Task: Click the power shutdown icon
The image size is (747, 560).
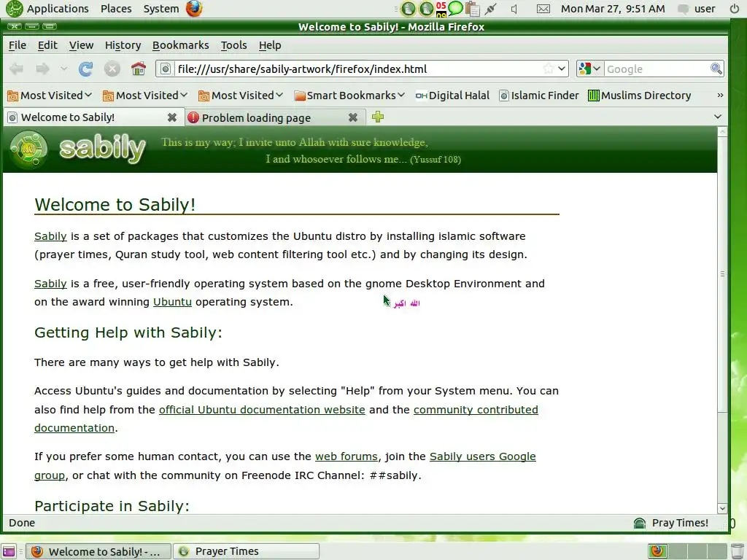Action: pos(735,9)
